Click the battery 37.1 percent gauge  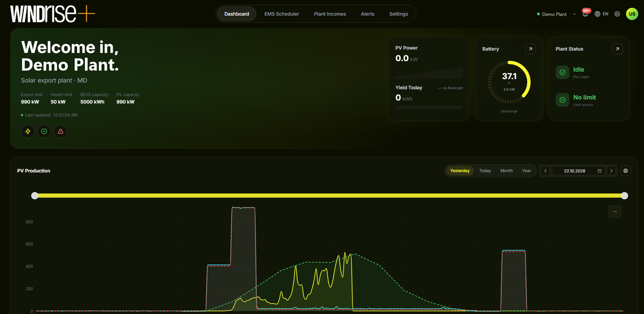(x=509, y=82)
